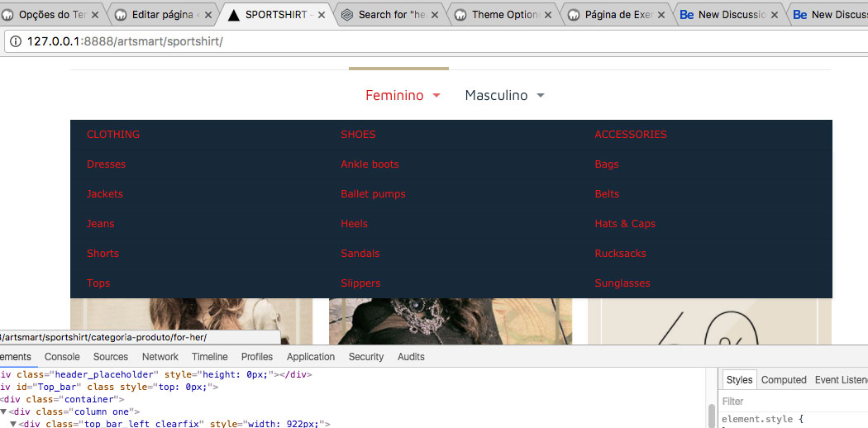Collapse the 'column one' div node

3,411
